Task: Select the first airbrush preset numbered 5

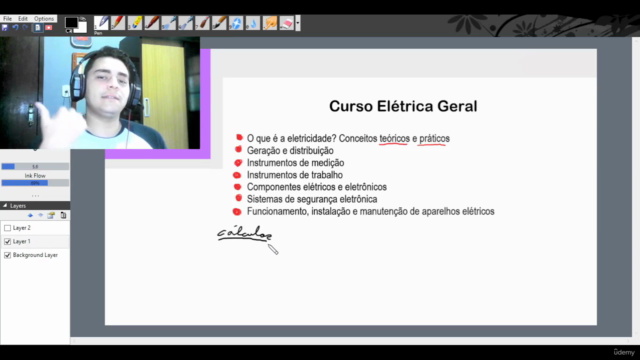Action: coord(169,23)
